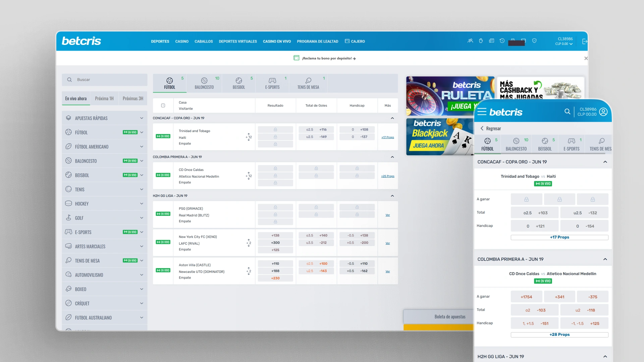Click the swap arrows icon for New York City FC

click(249, 243)
